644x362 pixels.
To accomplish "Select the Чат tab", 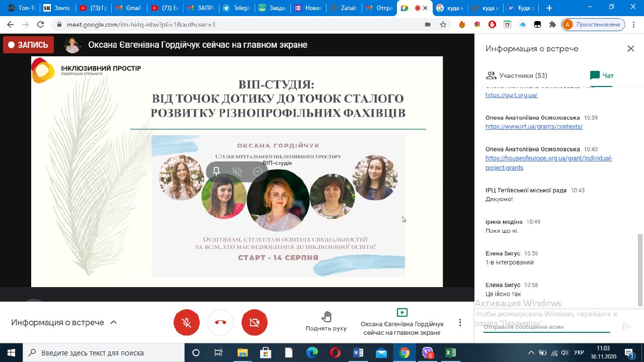I will (x=602, y=75).
